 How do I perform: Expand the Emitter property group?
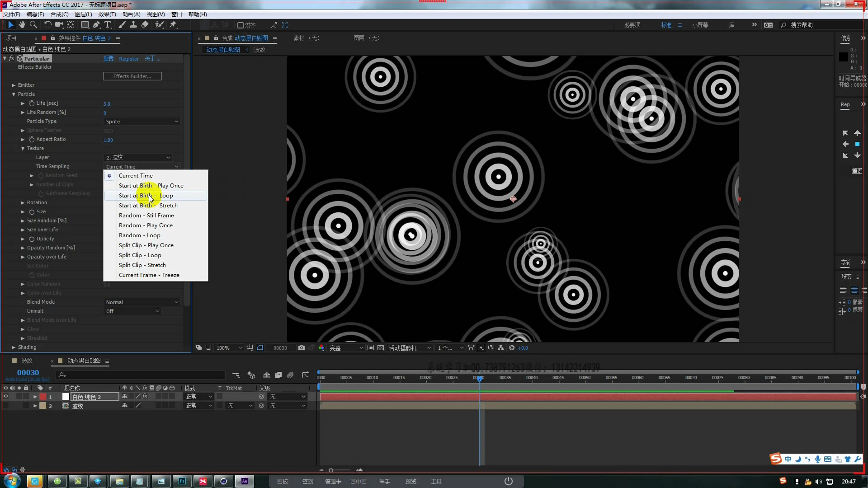(x=14, y=85)
